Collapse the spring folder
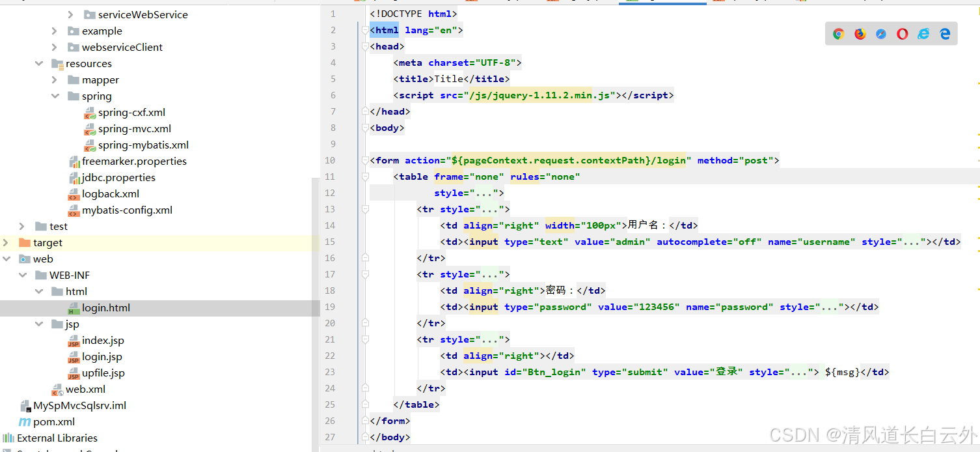 (x=56, y=96)
